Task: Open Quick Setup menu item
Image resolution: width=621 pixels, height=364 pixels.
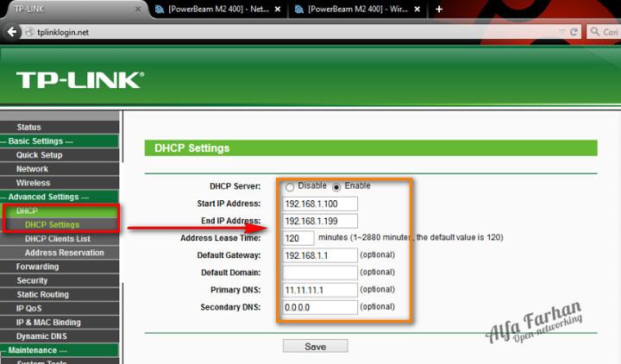Action: pos(60,155)
